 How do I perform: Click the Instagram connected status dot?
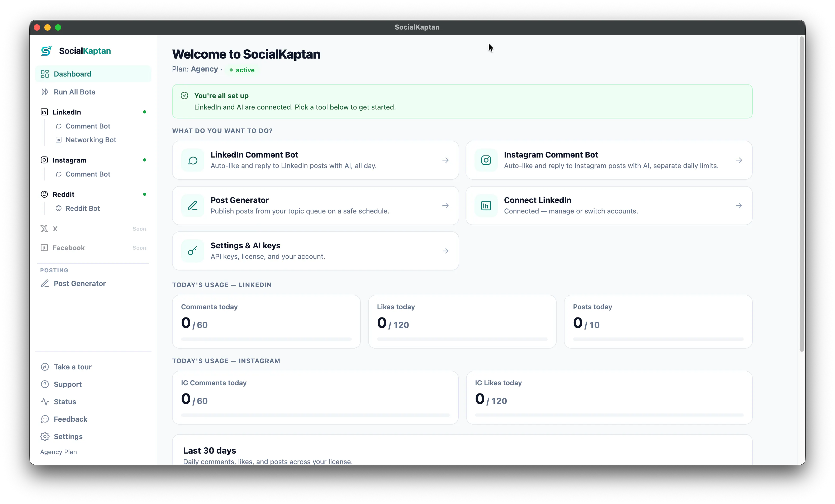145,160
